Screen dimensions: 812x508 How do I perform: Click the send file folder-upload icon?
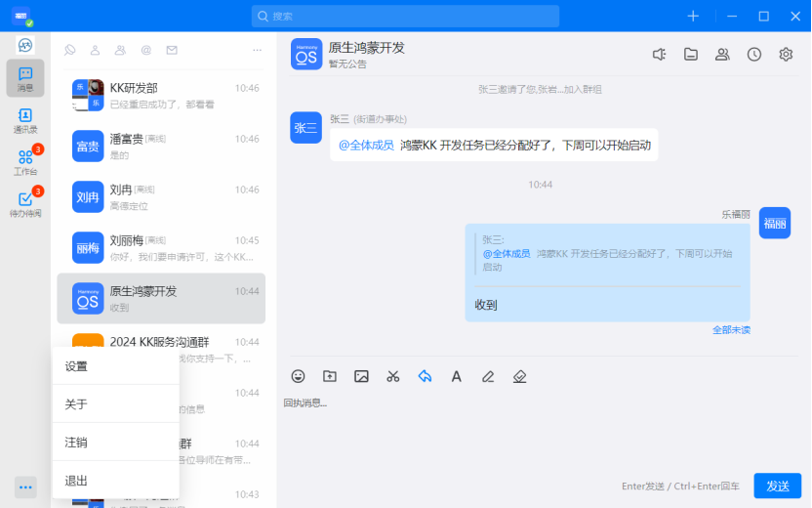(x=329, y=376)
